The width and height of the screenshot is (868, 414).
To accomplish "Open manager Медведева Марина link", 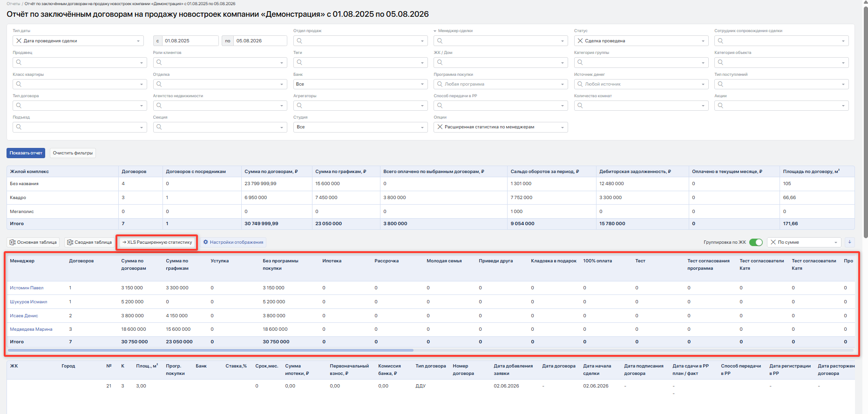I will pos(31,329).
